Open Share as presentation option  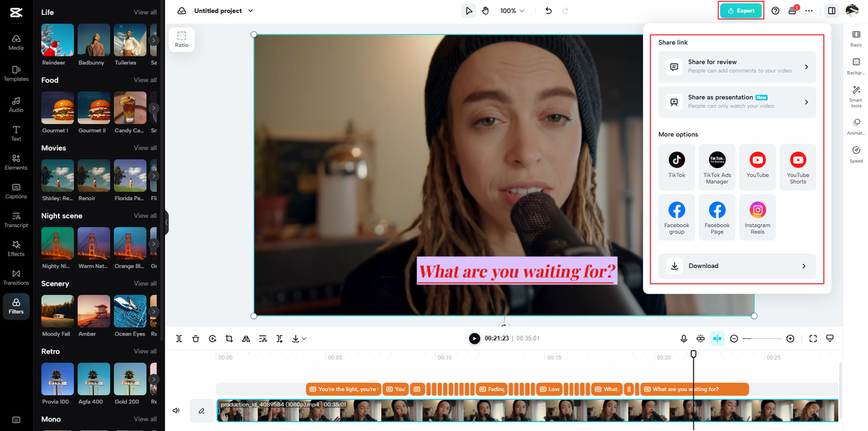coord(737,102)
